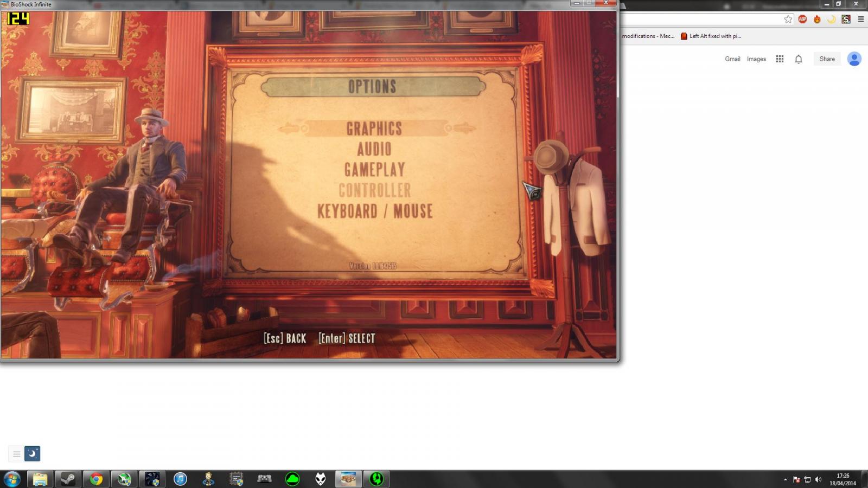Select the greyed-out Controller entry

click(x=375, y=190)
